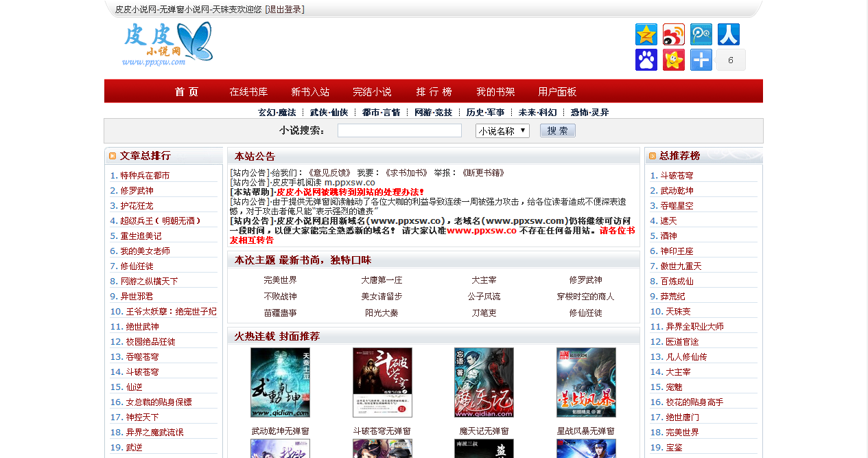Open 校花的贴身高手 in the recommendation list
This screenshot has height=458, width=868.
coord(694,402)
